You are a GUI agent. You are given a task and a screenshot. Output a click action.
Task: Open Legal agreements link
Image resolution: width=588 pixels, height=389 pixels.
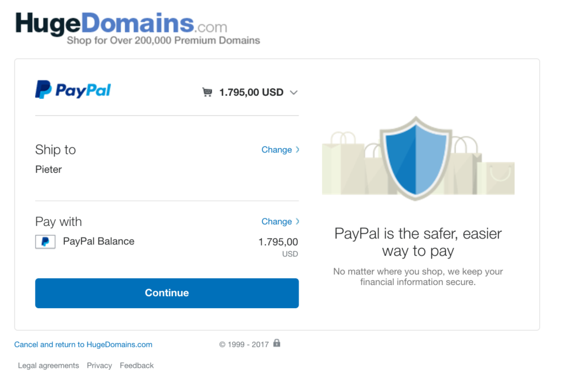click(48, 365)
